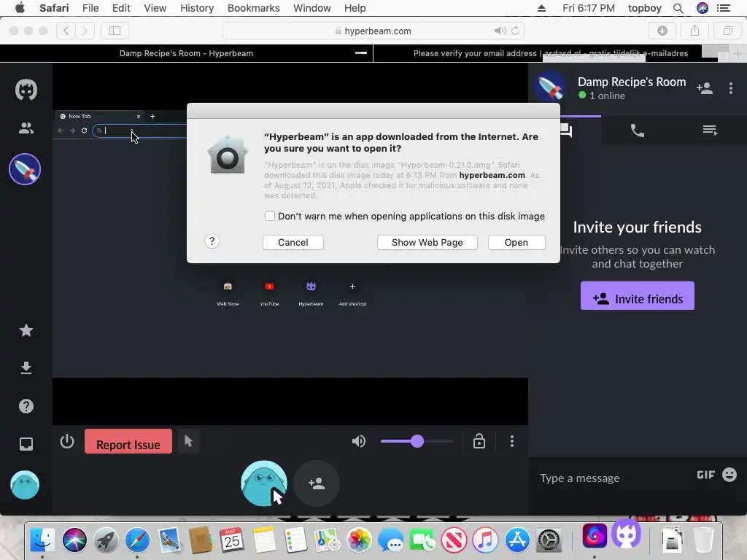Close the New Tab in streamed browser
Screen dimensions: 747x560
pos(138,116)
